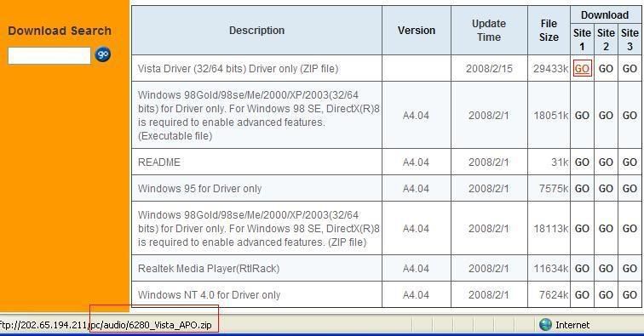Click the round blue go search button
The width and height of the screenshot is (644, 336).
(103, 54)
